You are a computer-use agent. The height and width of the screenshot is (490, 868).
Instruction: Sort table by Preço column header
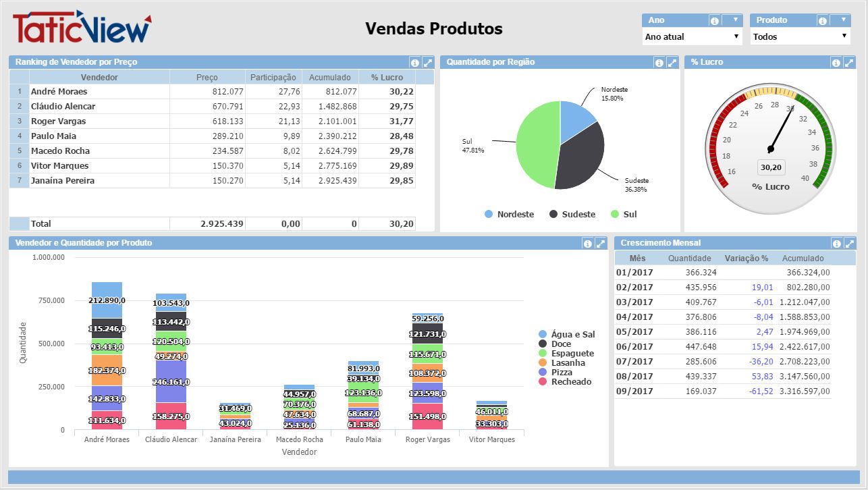[x=207, y=77]
